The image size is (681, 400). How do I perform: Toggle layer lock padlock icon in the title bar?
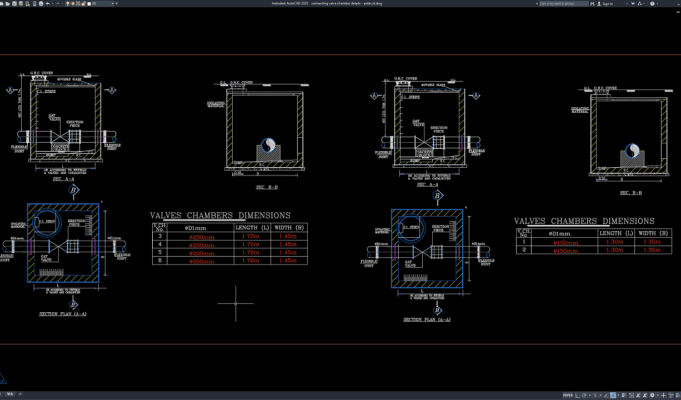84,3
